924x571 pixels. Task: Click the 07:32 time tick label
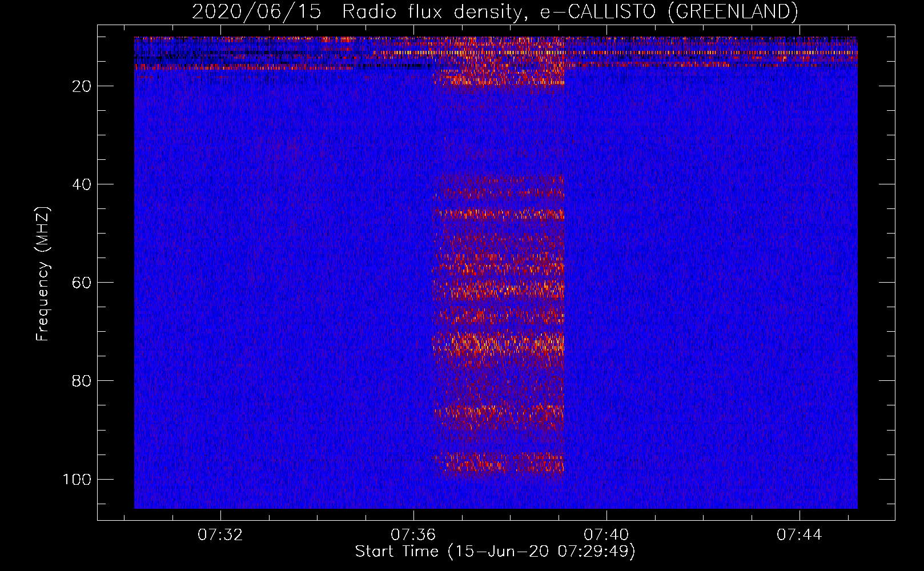click(220, 535)
